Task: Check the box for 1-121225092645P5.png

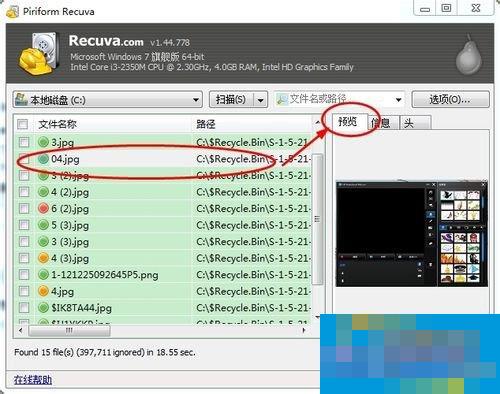Action: tap(24, 275)
